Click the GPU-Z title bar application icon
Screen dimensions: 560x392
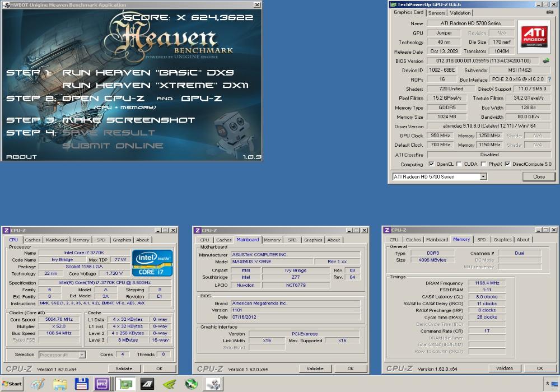393,4
